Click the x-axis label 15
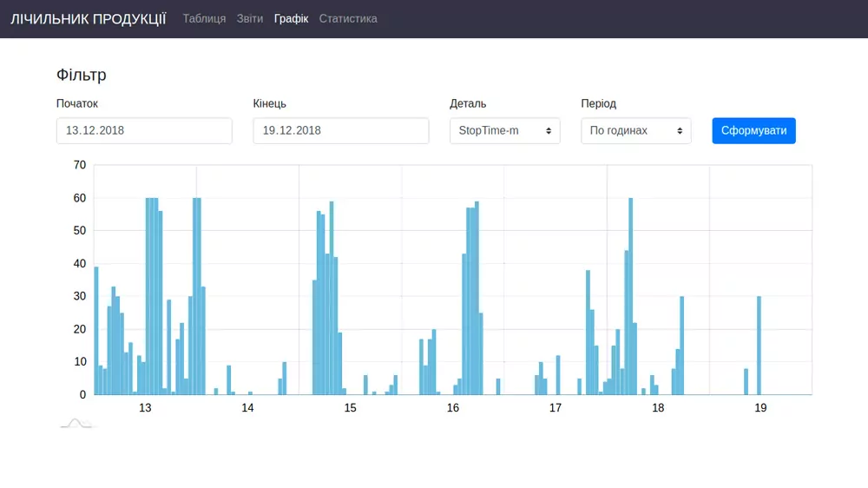The height and width of the screenshot is (488, 868). pos(350,408)
